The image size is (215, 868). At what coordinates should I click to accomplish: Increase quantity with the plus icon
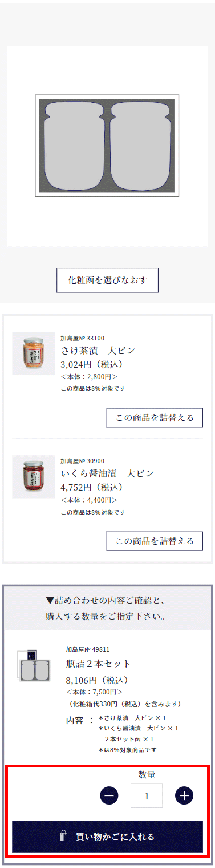tap(184, 795)
